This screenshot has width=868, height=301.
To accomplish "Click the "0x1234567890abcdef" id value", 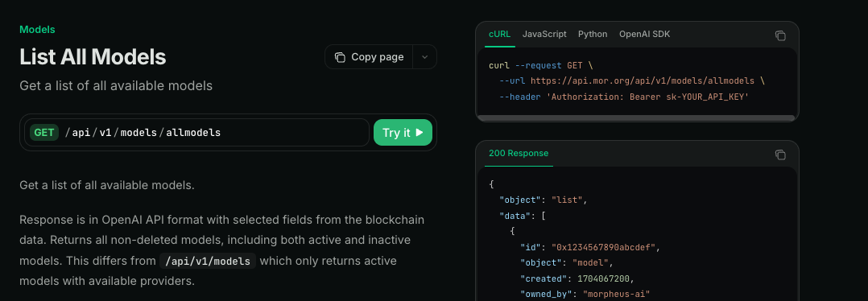I will 603,247.
